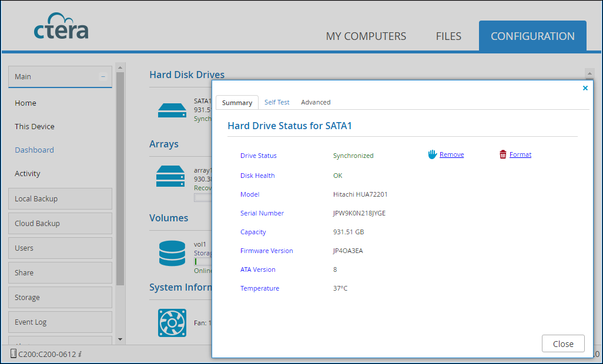Click the Disk Health OK value
Screen dimensions: 603x364
click(338, 176)
